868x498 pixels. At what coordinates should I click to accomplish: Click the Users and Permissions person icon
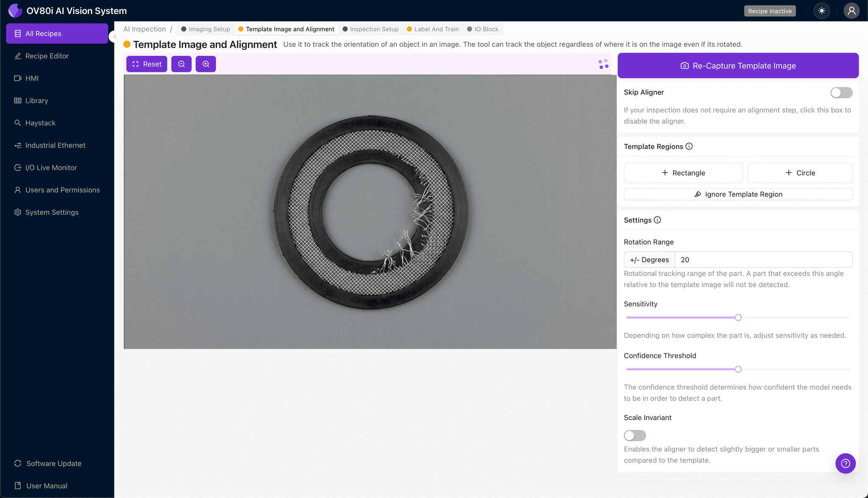point(18,190)
